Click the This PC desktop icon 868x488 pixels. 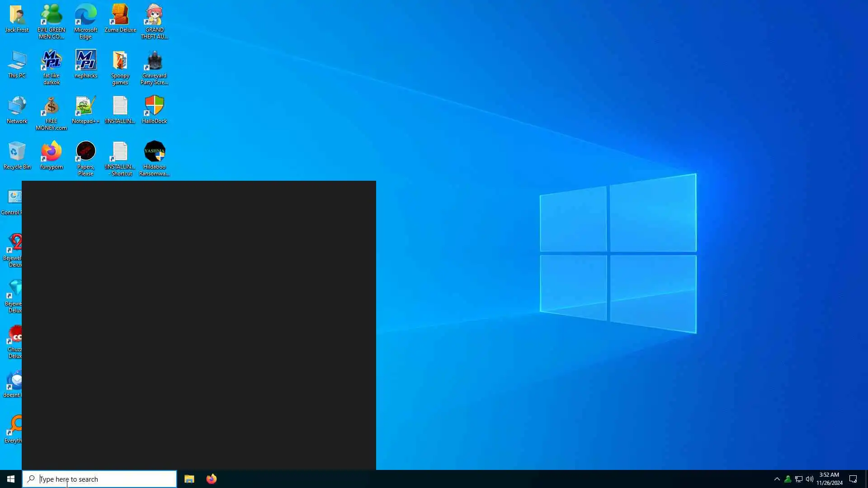[x=17, y=61]
